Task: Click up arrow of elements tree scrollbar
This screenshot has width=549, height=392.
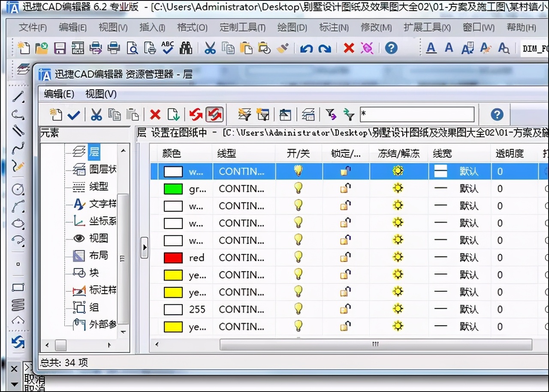Action: pyautogui.click(x=123, y=151)
